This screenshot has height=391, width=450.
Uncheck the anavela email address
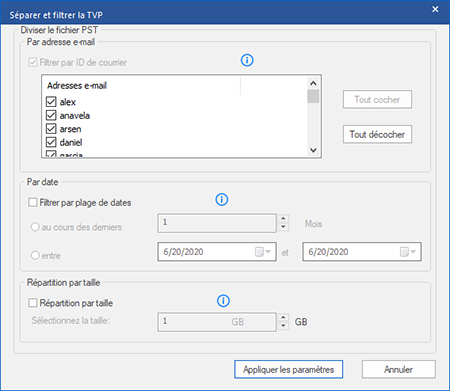point(51,115)
